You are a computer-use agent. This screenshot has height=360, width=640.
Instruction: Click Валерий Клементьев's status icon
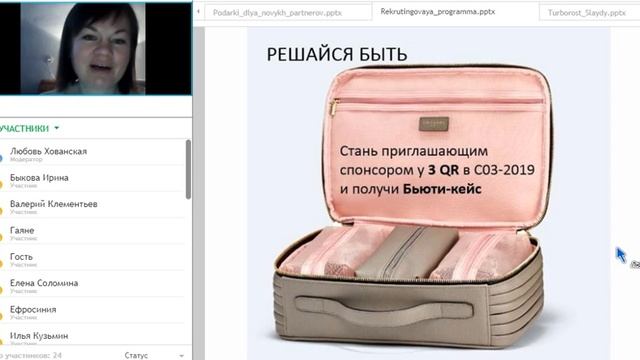tap(1, 211)
